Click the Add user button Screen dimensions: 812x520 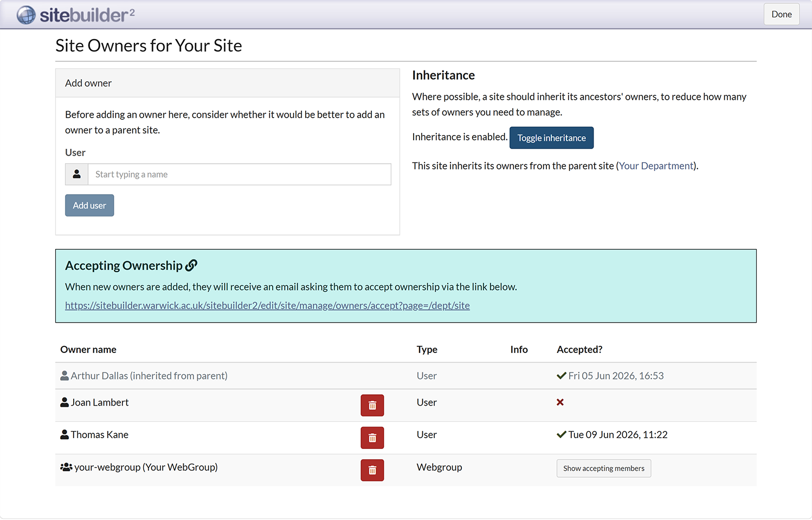(x=89, y=206)
